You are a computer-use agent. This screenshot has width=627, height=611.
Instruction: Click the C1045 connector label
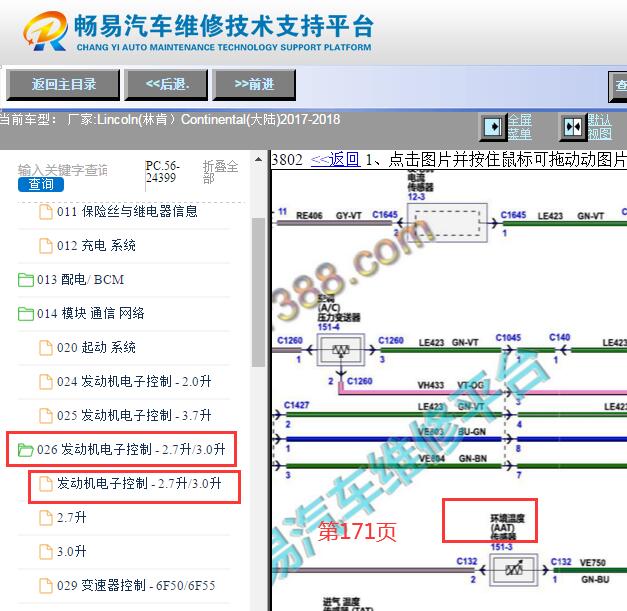point(508,338)
